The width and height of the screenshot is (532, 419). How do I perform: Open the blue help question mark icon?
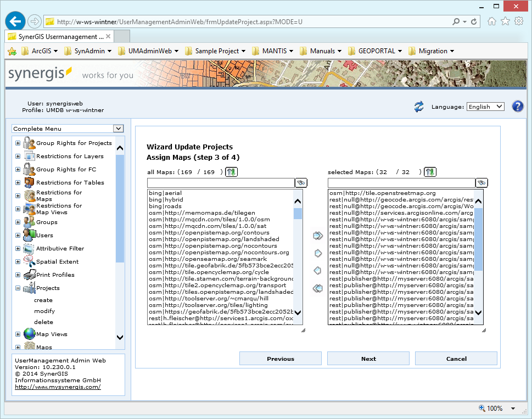(517, 107)
